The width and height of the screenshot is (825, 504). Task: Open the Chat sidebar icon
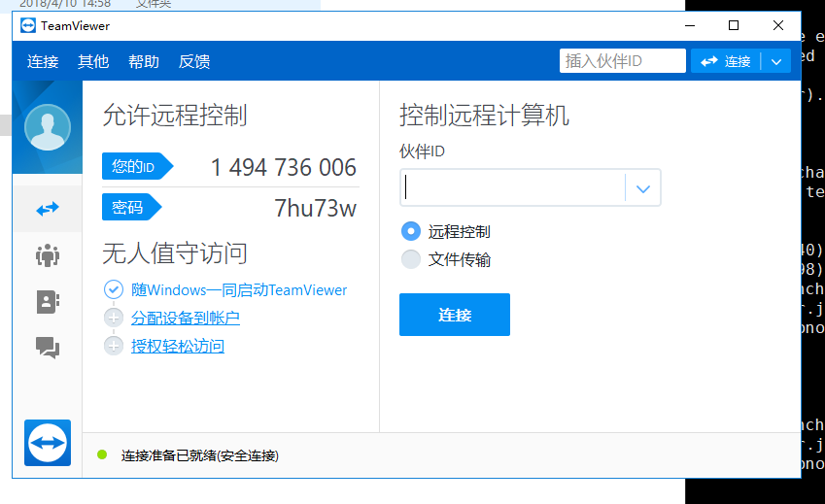(x=48, y=348)
